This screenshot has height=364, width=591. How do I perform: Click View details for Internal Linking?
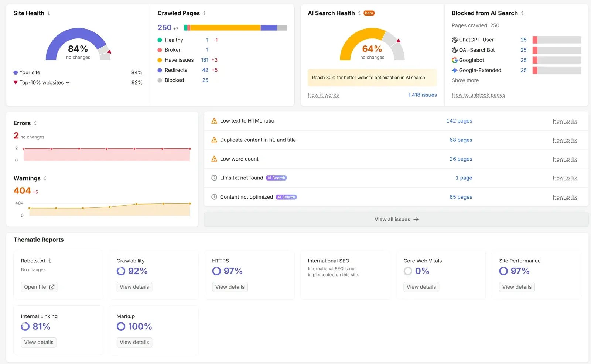click(x=39, y=342)
